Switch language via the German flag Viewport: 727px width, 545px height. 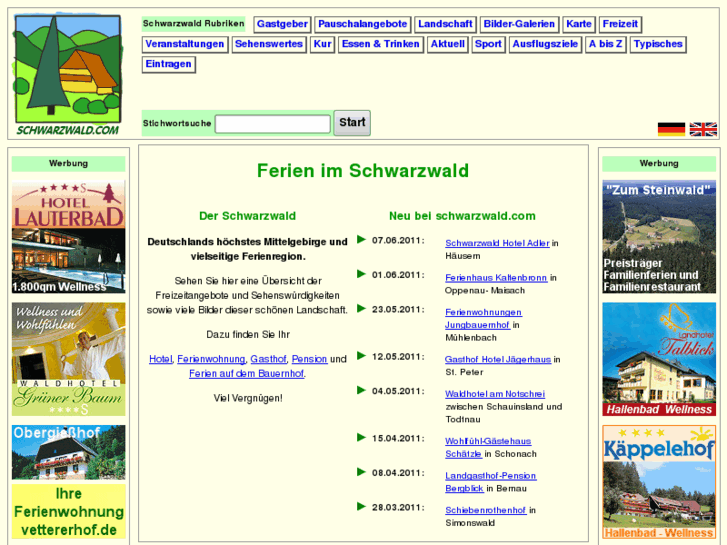point(671,129)
